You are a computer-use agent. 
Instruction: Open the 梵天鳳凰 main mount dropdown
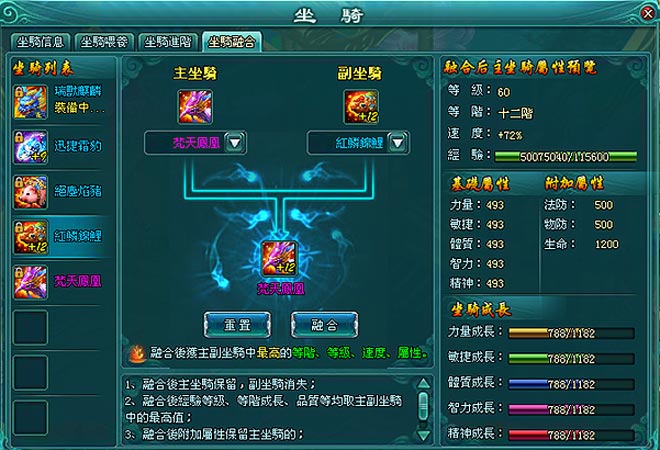[x=234, y=143]
